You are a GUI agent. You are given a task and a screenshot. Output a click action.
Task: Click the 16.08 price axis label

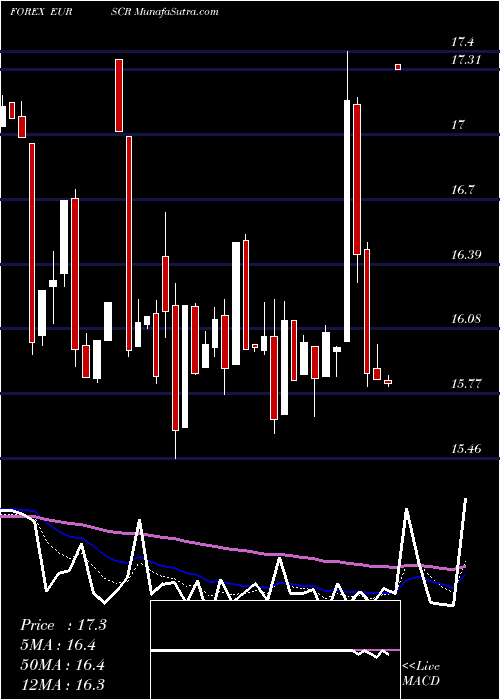tap(466, 319)
